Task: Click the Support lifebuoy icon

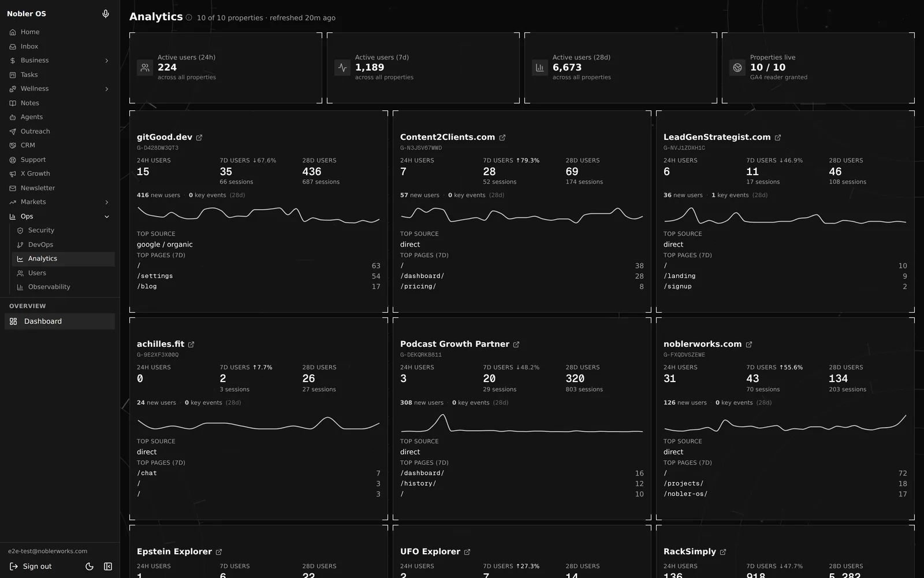Action: [x=13, y=160]
